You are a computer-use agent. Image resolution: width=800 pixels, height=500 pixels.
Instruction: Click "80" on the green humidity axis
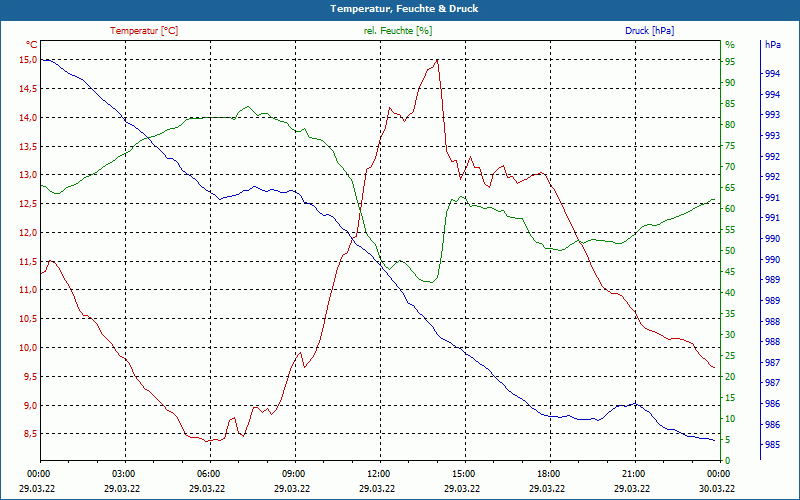(x=730, y=124)
